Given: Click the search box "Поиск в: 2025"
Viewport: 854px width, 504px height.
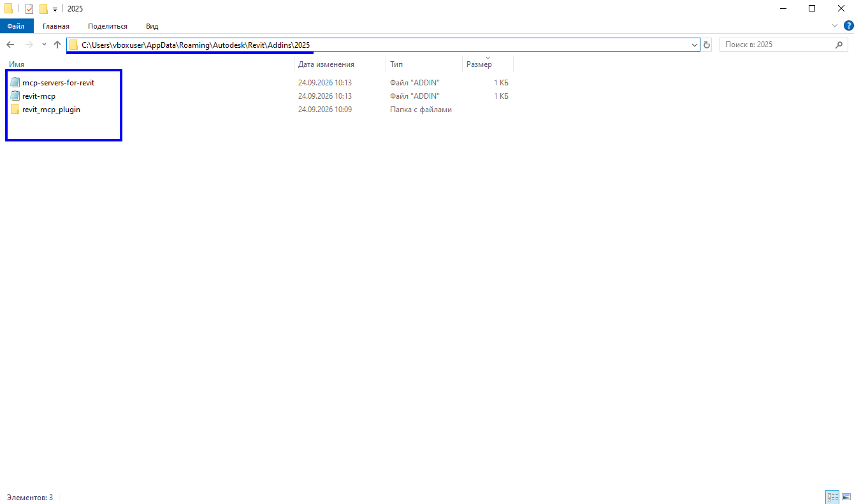Looking at the screenshot, I should click(784, 45).
